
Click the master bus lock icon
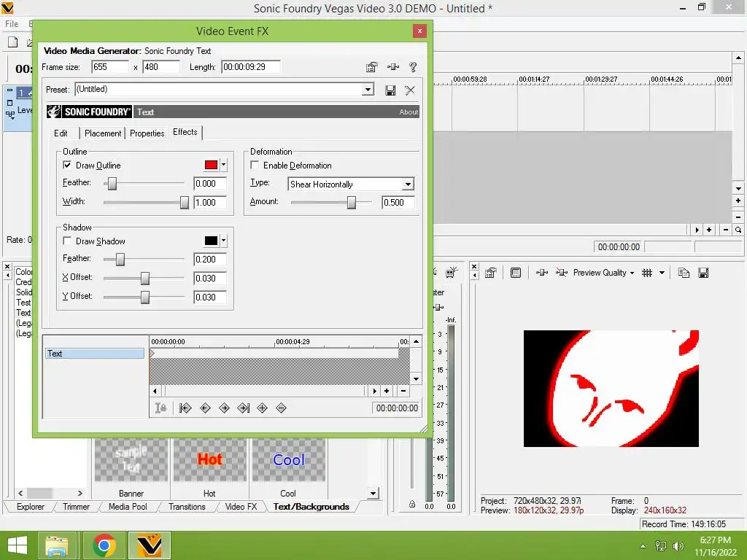click(x=412, y=505)
